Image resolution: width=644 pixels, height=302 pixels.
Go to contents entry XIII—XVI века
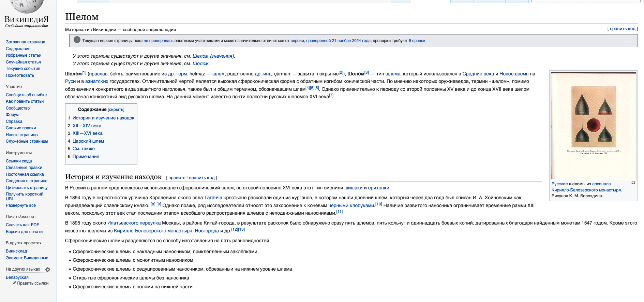point(88,133)
